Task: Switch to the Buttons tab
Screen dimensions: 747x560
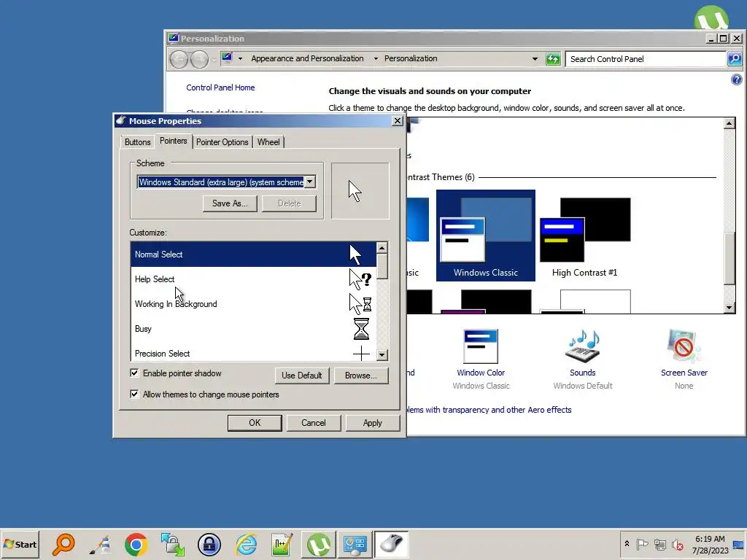Action: [138, 142]
